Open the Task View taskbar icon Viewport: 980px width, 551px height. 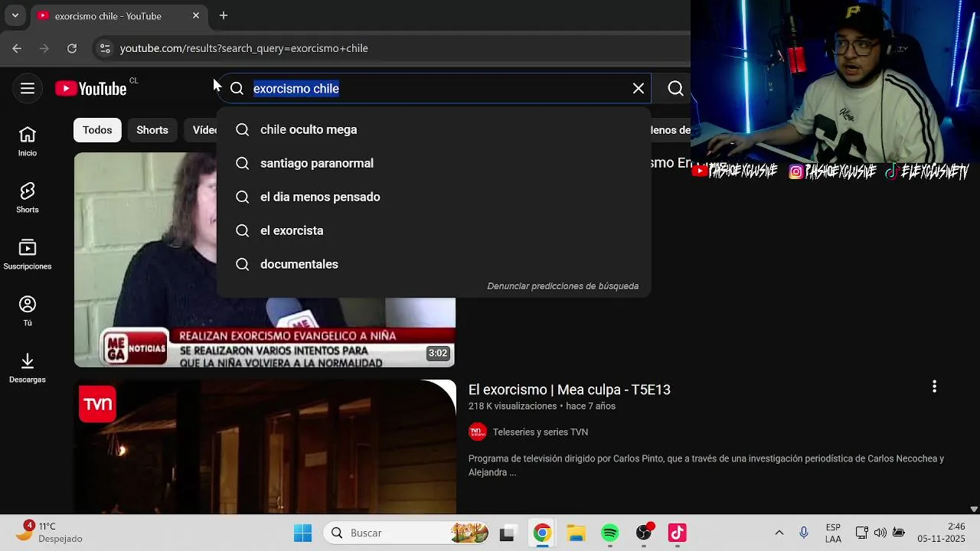[507, 533]
